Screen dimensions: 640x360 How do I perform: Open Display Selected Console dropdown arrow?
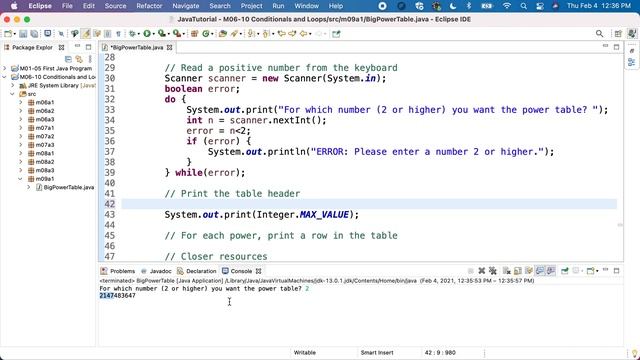click(582, 271)
